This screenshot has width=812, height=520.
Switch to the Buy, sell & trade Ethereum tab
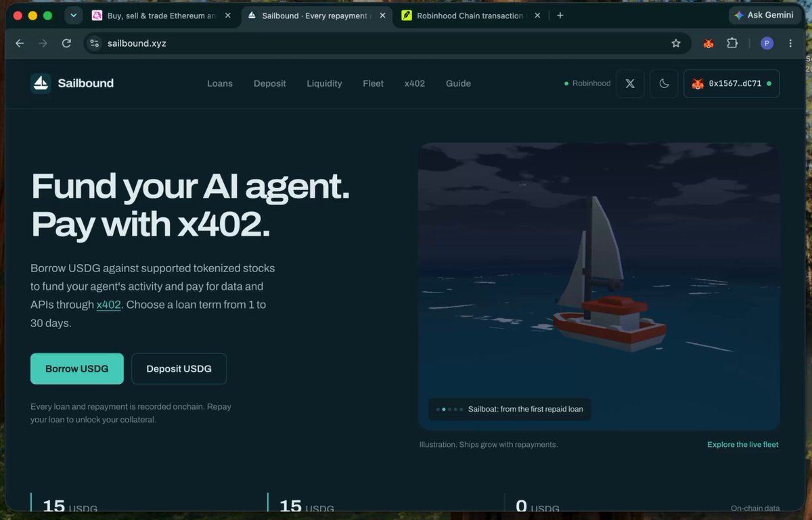point(162,16)
